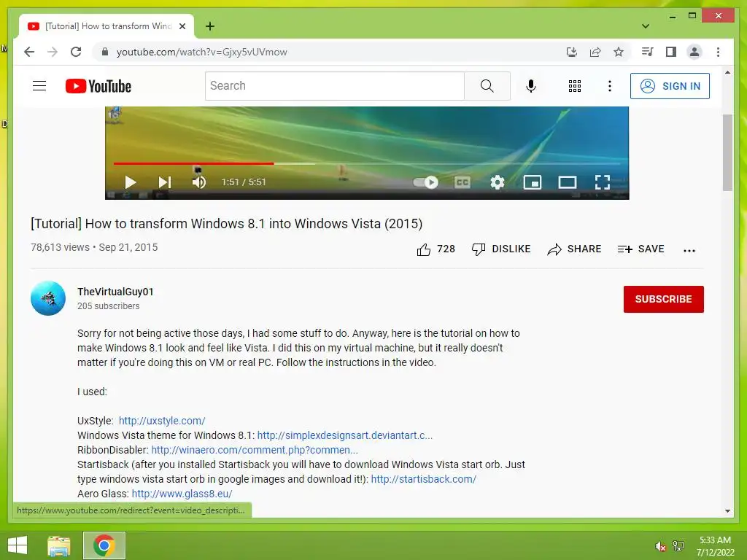The width and height of the screenshot is (747, 560).
Task: Subscribe to TheVirtualGuy01
Action: pyautogui.click(x=663, y=299)
